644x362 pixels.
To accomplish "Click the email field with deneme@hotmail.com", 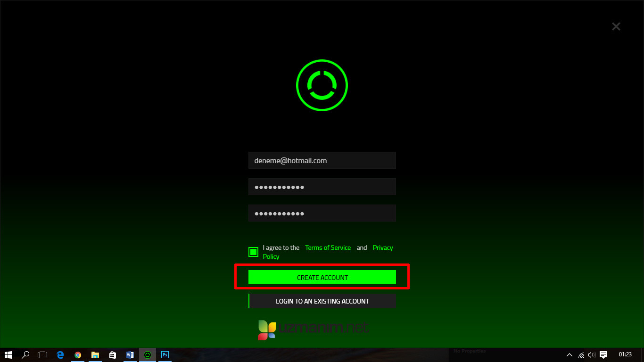I will [x=322, y=160].
